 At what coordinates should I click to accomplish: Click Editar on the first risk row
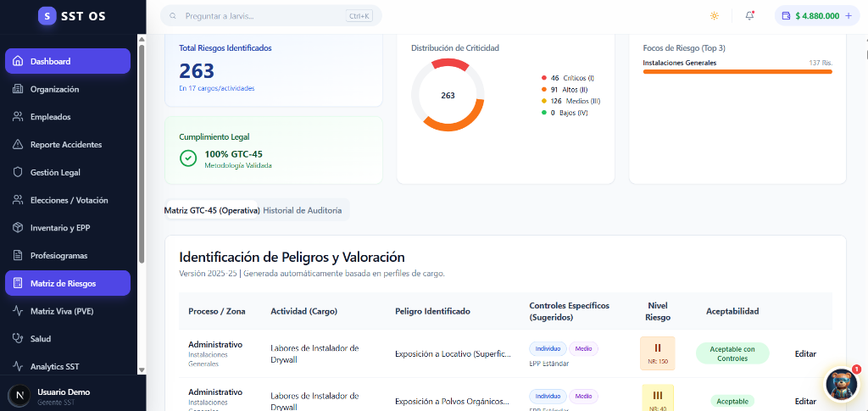(x=805, y=353)
